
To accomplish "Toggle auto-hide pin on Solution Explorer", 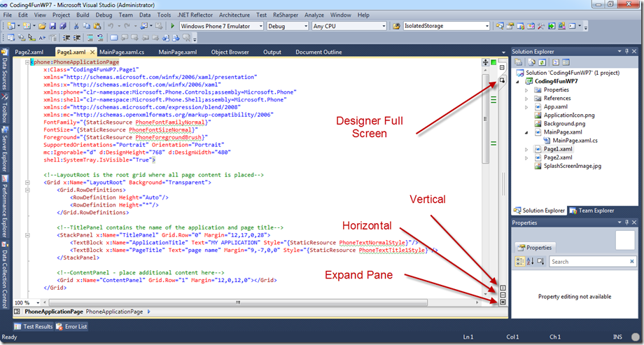I will pyautogui.click(x=626, y=51).
